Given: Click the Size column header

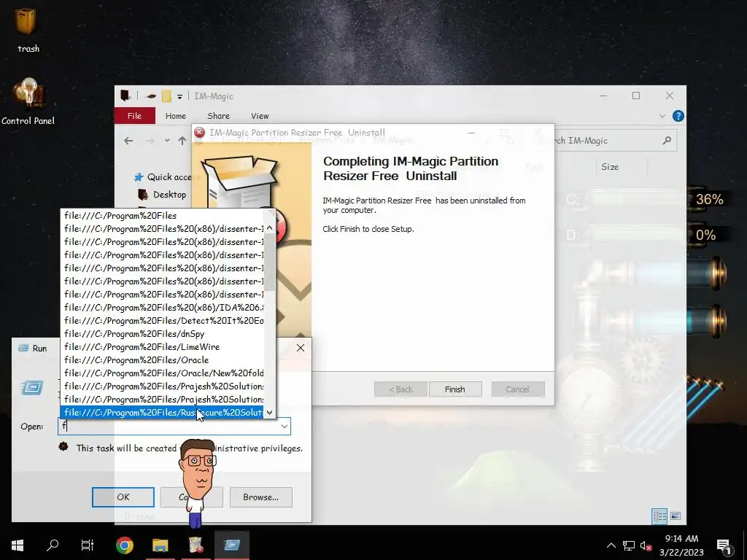Looking at the screenshot, I should click(610, 167).
